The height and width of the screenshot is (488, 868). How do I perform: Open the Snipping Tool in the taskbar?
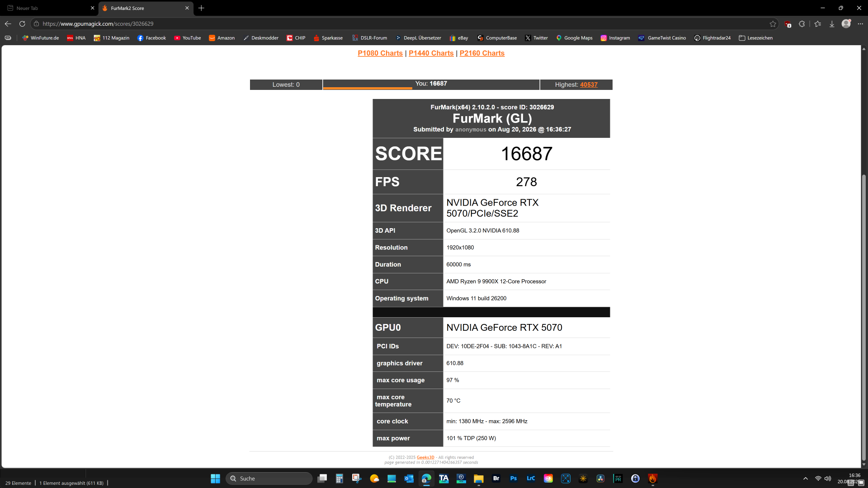point(357,479)
